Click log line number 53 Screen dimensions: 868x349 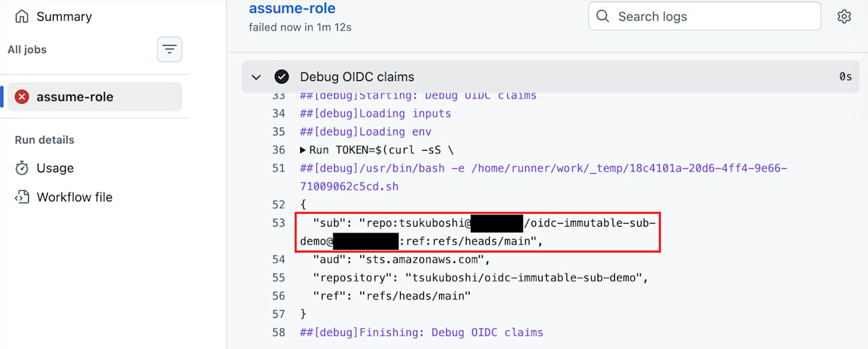pyautogui.click(x=278, y=222)
